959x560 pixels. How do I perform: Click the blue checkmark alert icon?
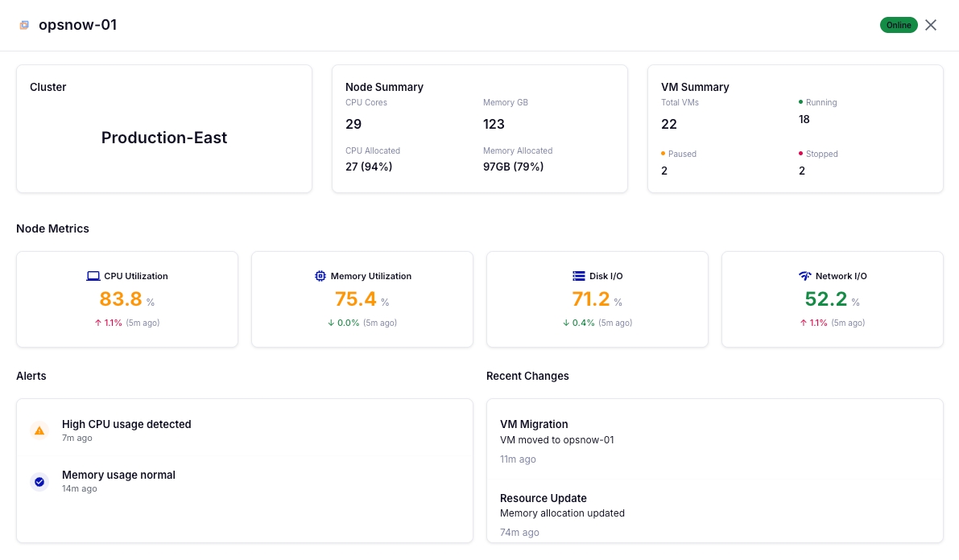click(x=39, y=482)
